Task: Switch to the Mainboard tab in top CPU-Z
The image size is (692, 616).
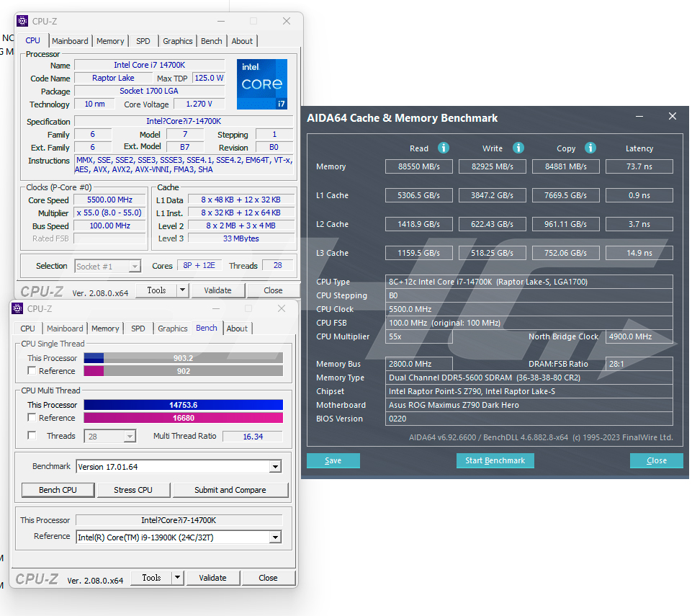Action: (70, 41)
